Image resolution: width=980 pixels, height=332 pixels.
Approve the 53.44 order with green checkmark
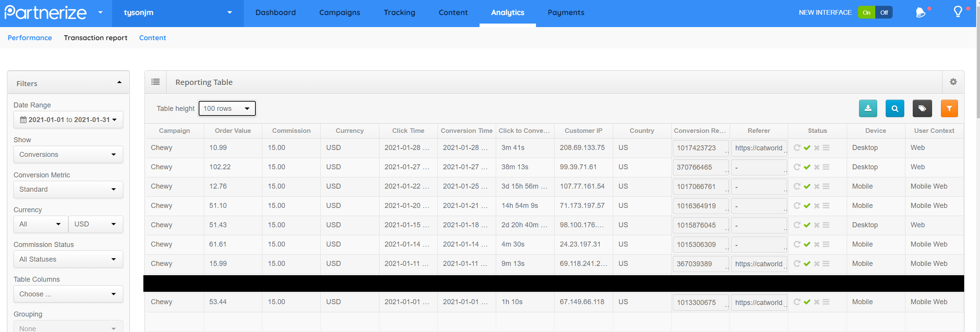tap(807, 302)
